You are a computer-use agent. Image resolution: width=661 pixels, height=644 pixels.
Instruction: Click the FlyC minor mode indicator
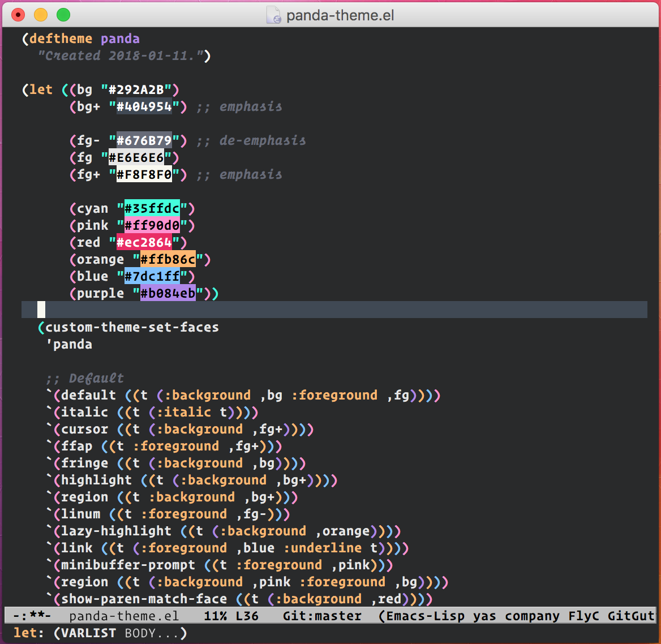pos(583,616)
